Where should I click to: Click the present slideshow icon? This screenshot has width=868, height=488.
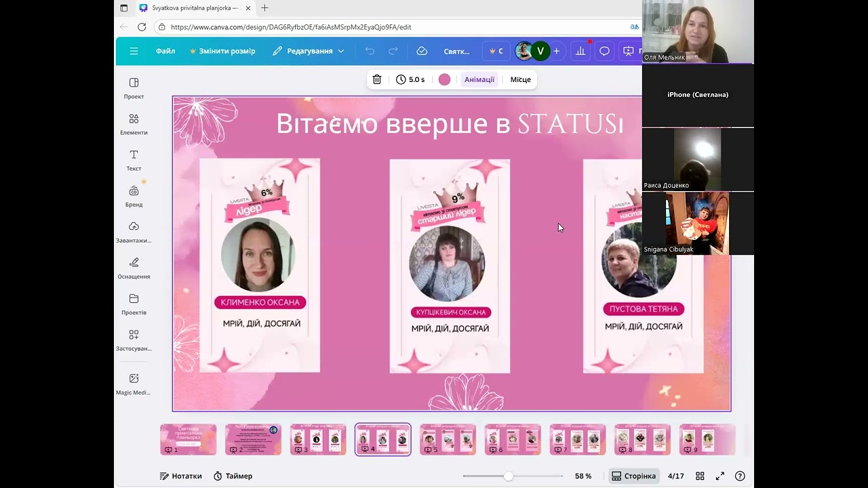pos(629,51)
